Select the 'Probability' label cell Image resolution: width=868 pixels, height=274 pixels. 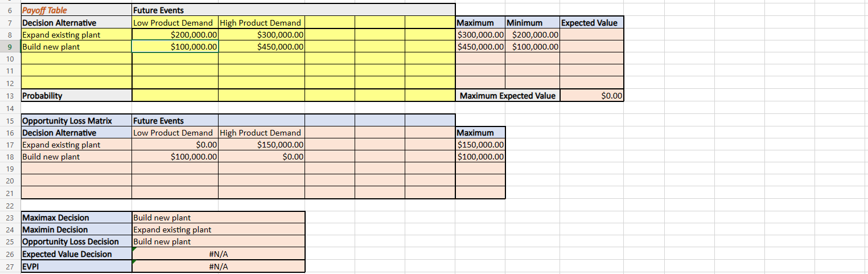click(76, 96)
